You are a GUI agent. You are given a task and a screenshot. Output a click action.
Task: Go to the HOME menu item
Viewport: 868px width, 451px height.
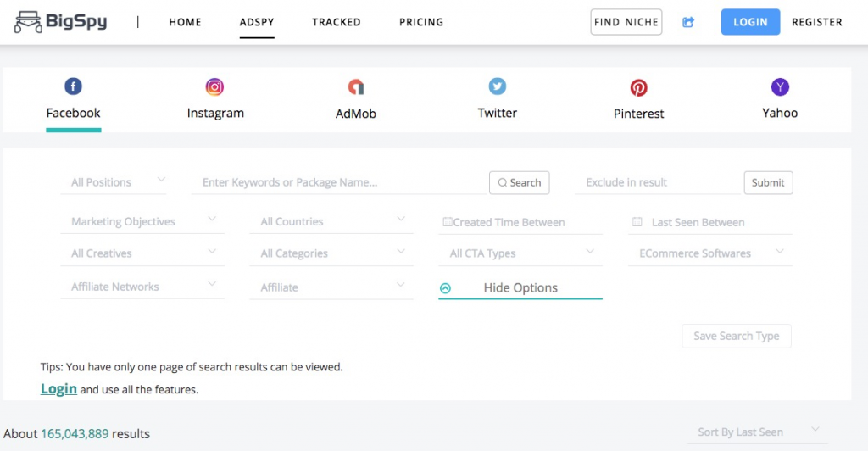(185, 22)
